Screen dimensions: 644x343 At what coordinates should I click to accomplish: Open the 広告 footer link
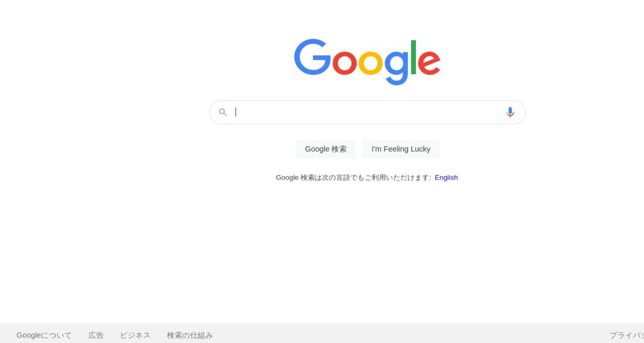pos(96,335)
